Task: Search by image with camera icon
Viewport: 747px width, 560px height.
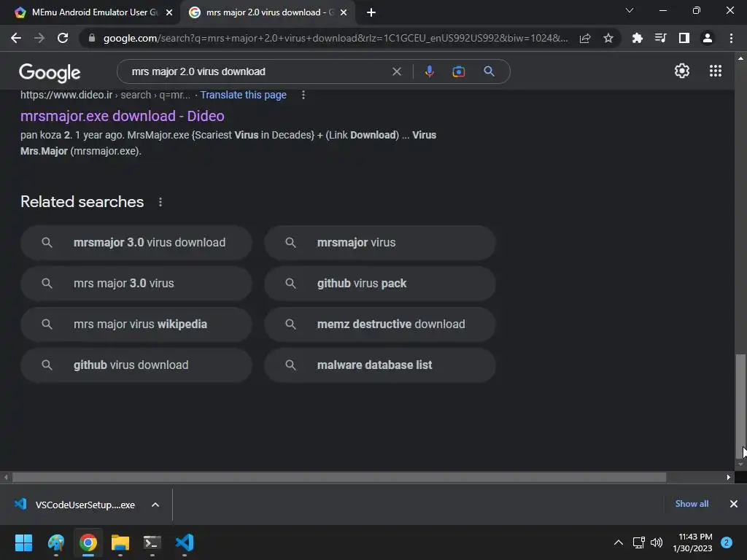Action: [x=458, y=71]
